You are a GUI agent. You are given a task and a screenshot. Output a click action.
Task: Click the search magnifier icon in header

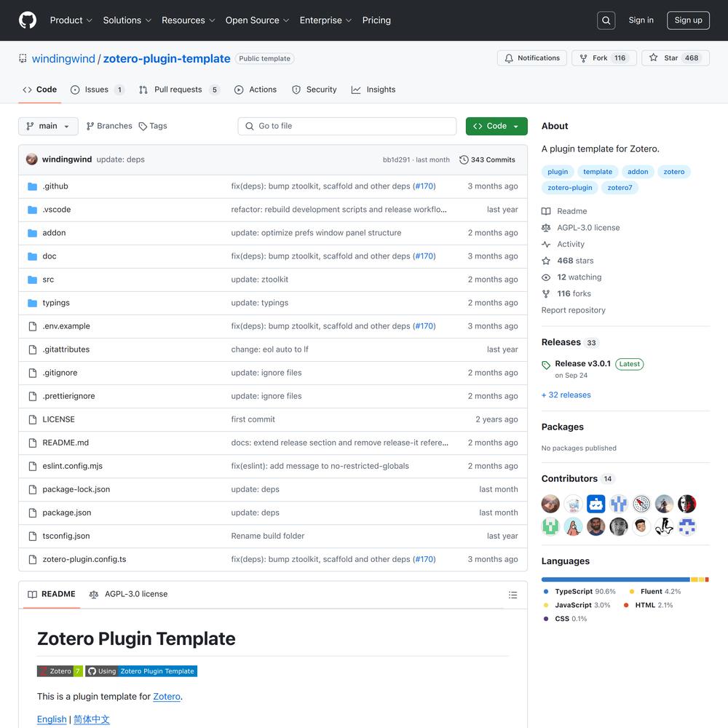606,20
